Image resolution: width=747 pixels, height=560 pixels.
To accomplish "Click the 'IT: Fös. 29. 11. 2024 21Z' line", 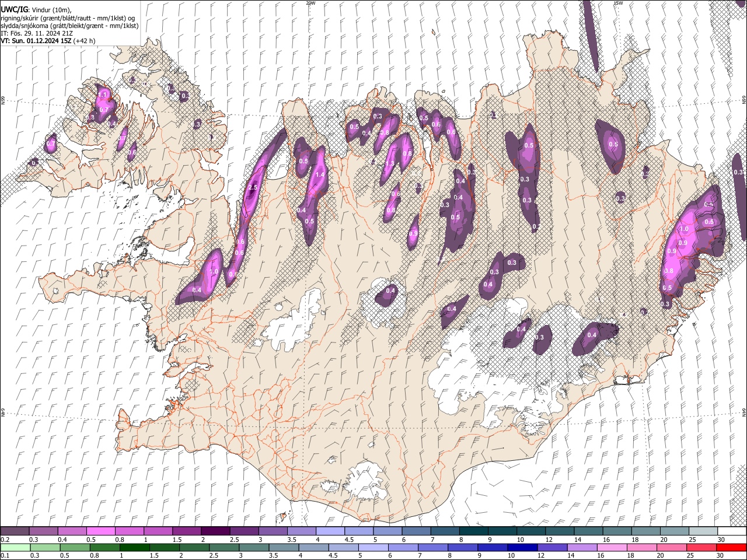I will tap(37, 33).
